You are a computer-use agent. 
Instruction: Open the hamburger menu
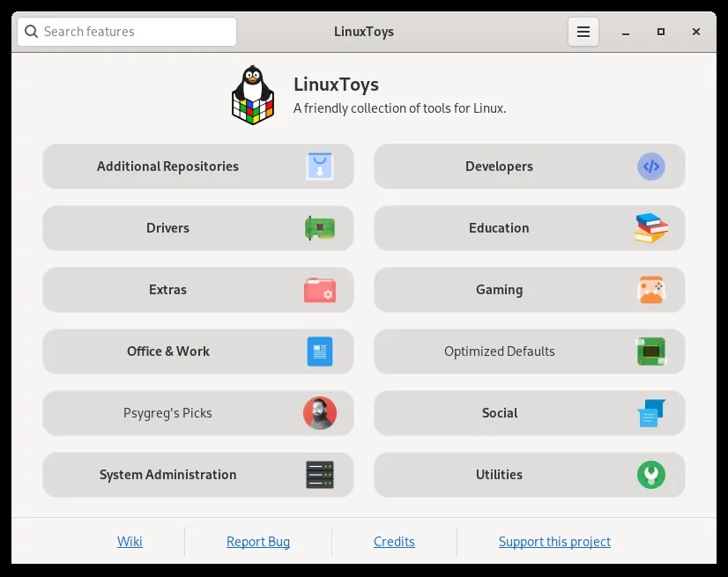pyautogui.click(x=583, y=32)
